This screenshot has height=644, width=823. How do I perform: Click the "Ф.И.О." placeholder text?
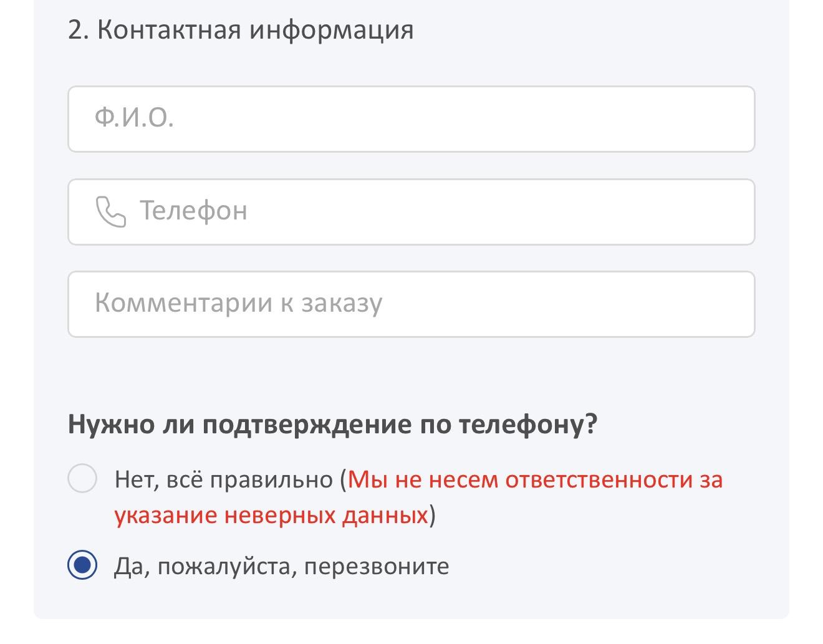[x=134, y=118]
